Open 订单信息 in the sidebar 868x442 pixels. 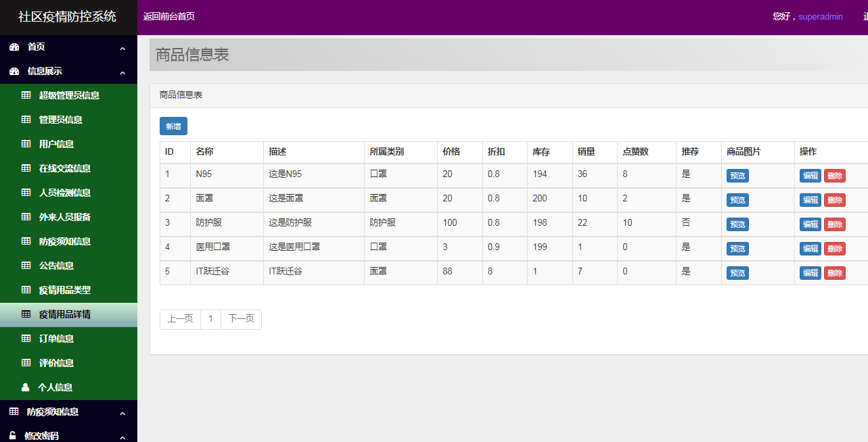pyautogui.click(x=68, y=339)
